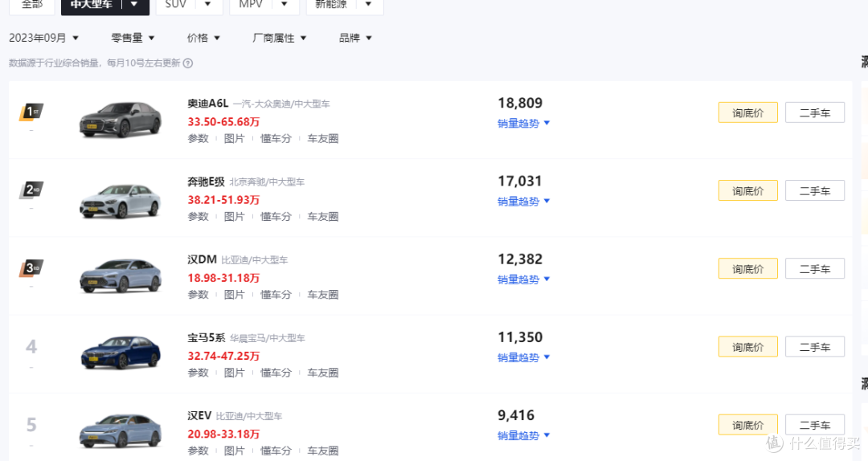Open the 零售量 sort dropdown

pos(133,38)
